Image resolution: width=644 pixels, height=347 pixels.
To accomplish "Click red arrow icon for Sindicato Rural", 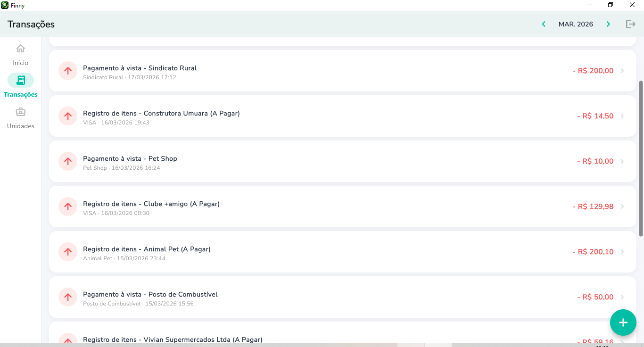I will (x=68, y=71).
